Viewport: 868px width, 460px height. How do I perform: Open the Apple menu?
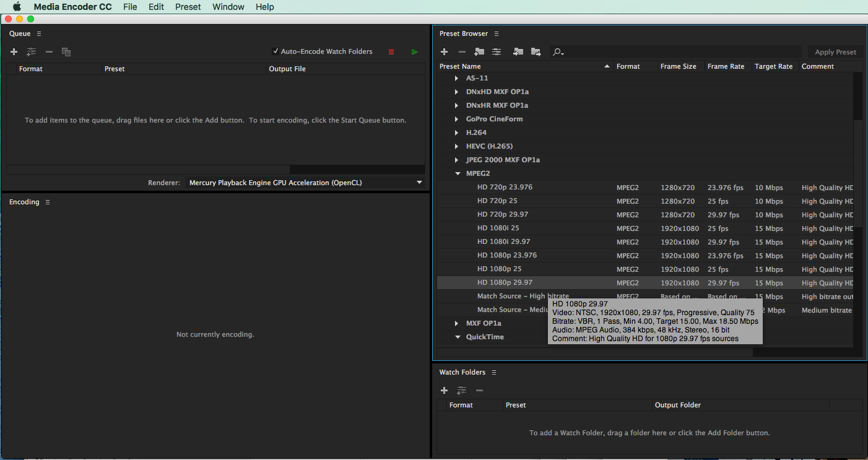[x=17, y=7]
